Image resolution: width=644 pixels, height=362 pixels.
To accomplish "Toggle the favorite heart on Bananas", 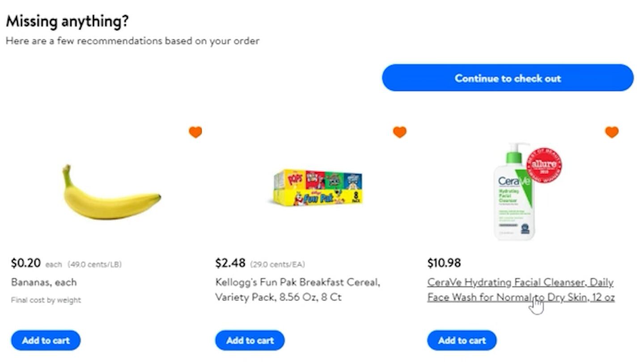I will [195, 132].
